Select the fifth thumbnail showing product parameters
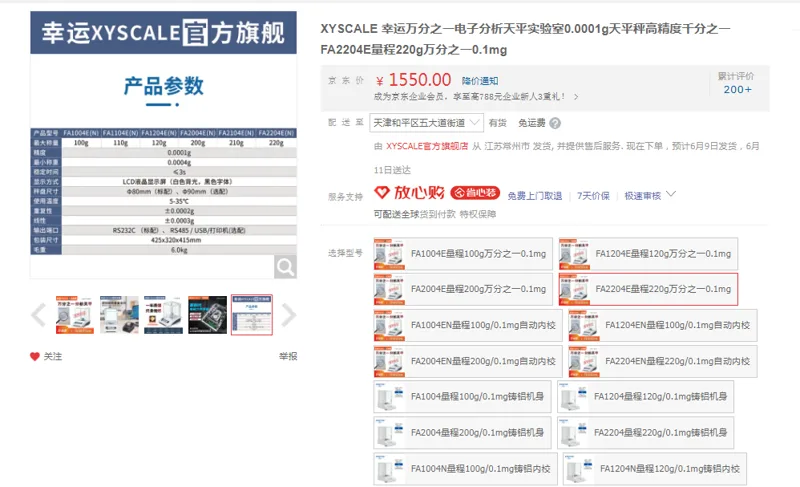 [x=252, y=315]
